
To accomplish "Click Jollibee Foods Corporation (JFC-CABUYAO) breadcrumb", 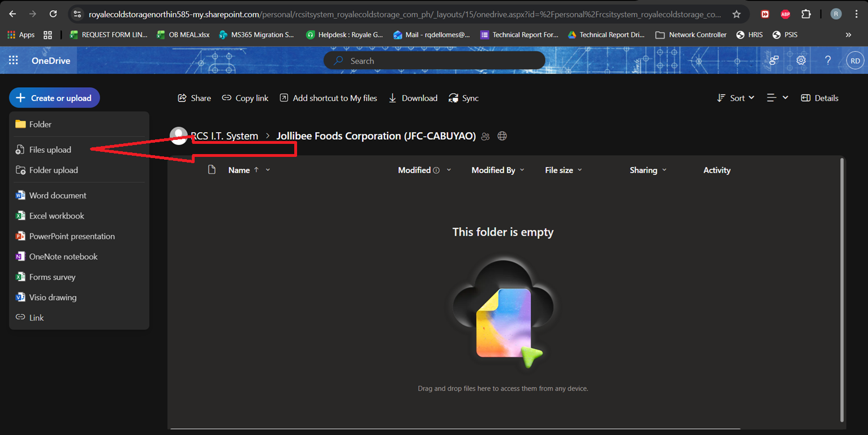I will pos(376,136).
